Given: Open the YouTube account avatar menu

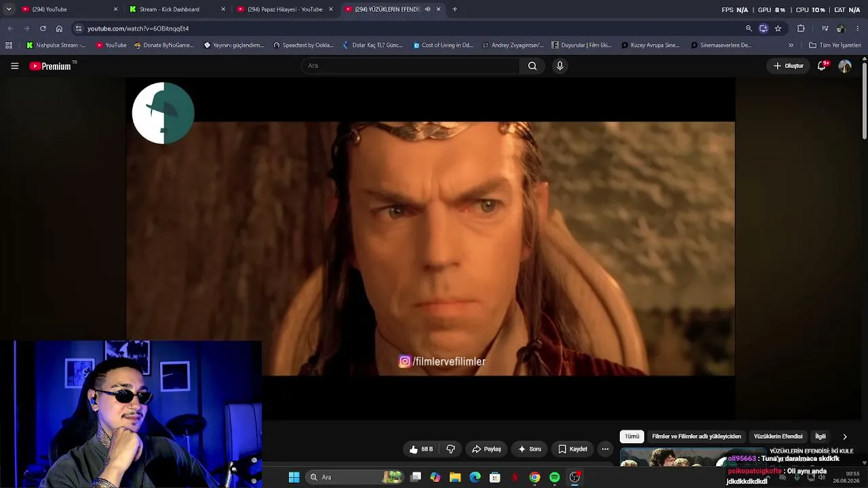Looking at the screenshot, I should click(845, 66).
